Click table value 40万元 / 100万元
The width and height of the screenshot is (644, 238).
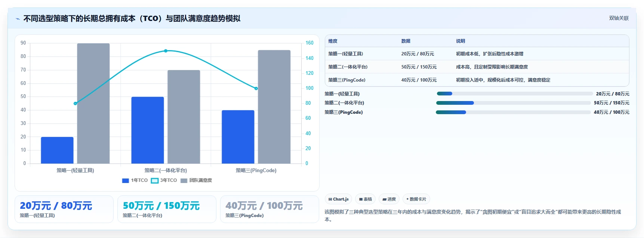(x=419, y=80)
